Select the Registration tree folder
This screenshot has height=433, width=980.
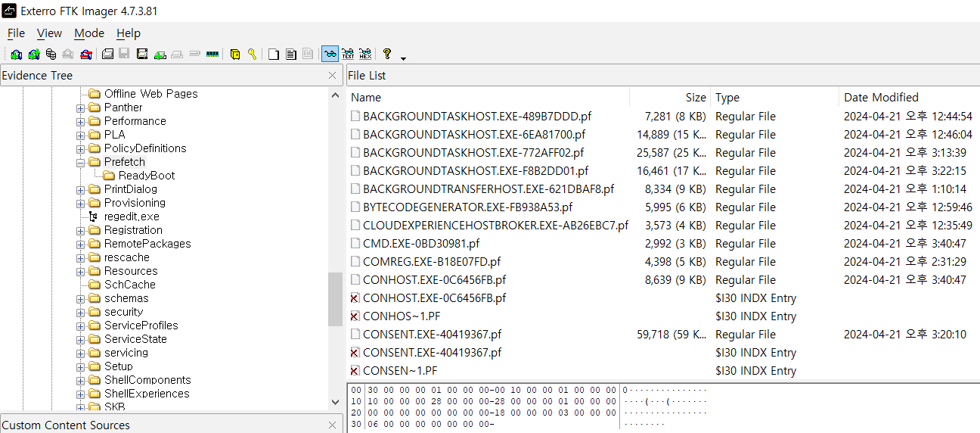[133, 230]
